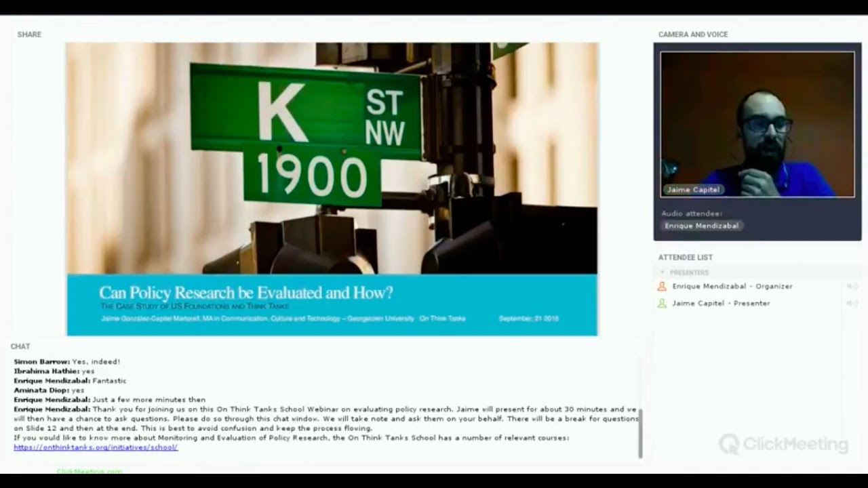
Task: Click the ClickMeeting.com text below the chat
Action: coord(90,471)
